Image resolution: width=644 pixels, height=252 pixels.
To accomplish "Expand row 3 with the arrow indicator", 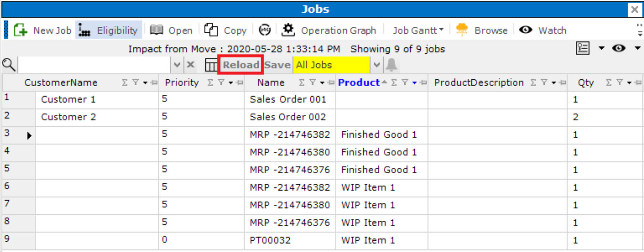I will [29, 136].
